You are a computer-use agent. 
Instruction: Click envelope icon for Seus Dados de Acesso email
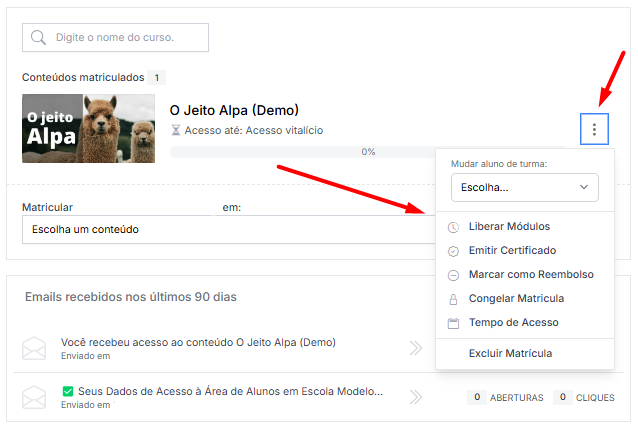click(x=34, y=397)
